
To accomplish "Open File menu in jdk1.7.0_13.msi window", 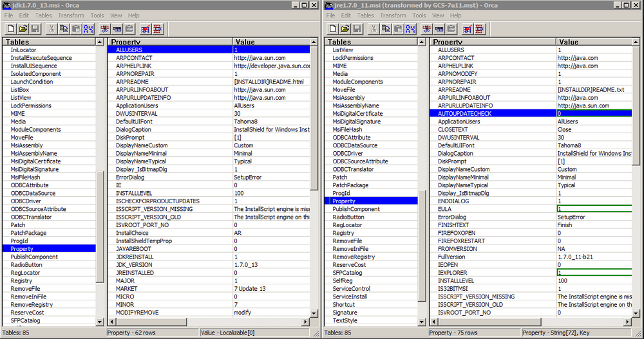I will (x=8, y=15).
